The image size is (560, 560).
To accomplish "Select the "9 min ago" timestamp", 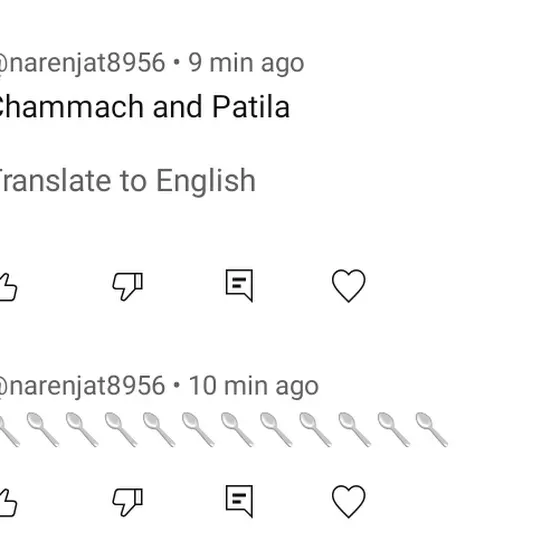I will 246,63.
